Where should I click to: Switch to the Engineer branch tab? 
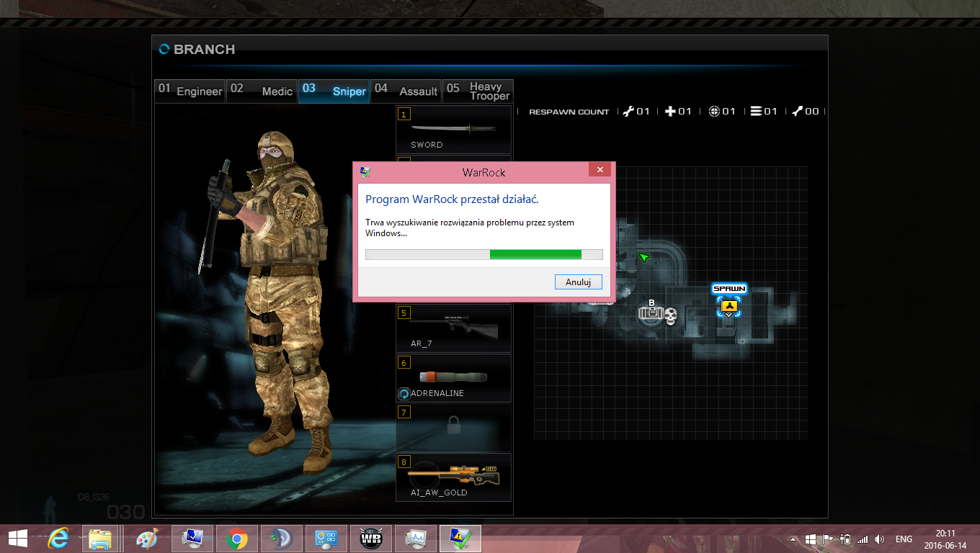click(x=190, y=91)
